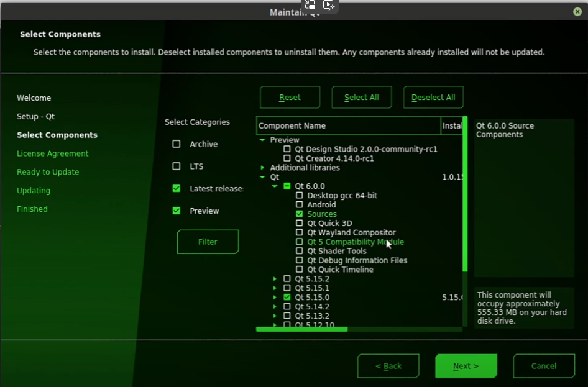The height and width of the screenshot is (387, 588).
Task: Select the Qt Quick Timeline row label
Action: (340, 270)
